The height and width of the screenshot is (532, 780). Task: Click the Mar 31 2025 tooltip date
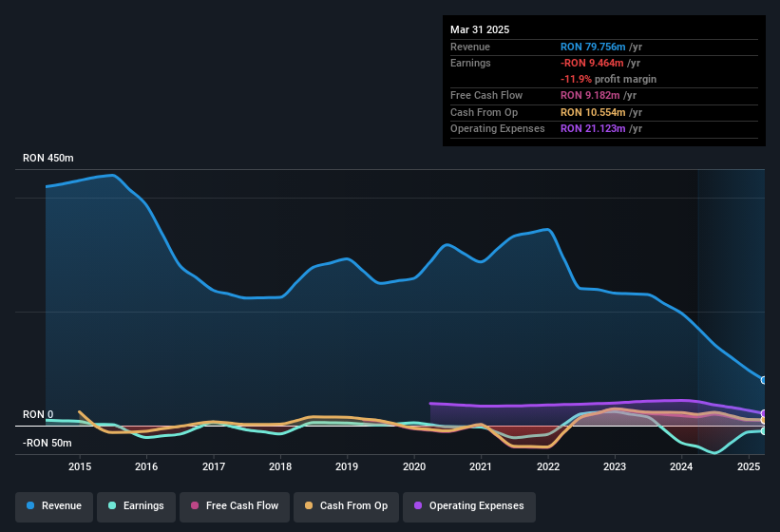480,29
